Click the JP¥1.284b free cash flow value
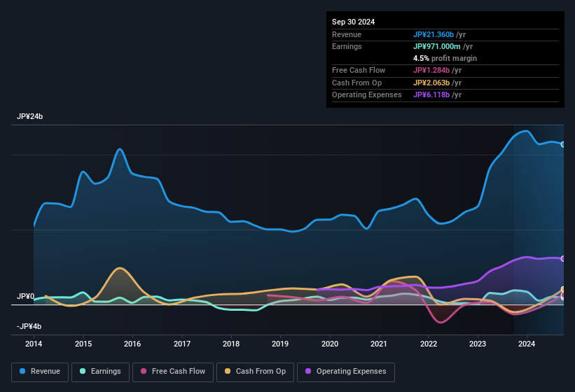This screenshot has height=392, width=575. [431, 70]
